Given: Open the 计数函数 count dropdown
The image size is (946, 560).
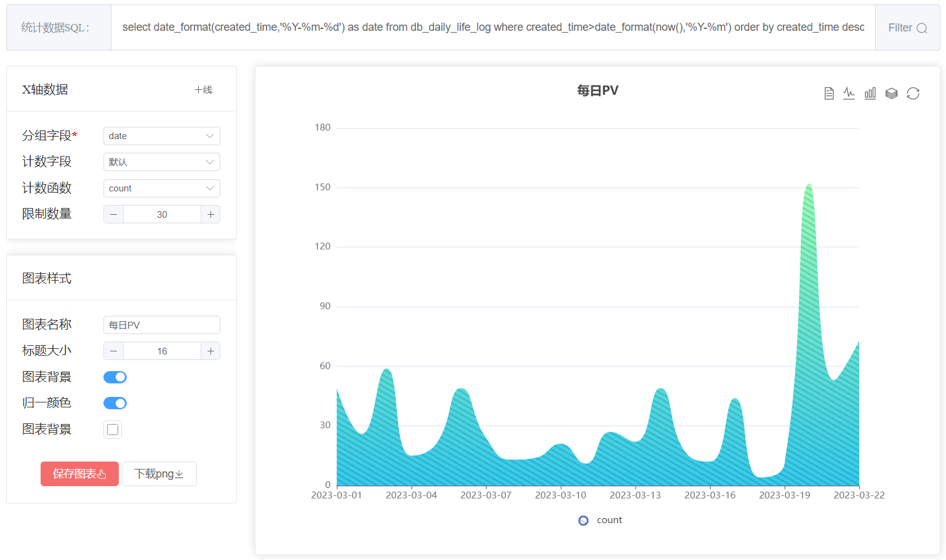Looking at the screenshot, I should click(x=162, y=188).
